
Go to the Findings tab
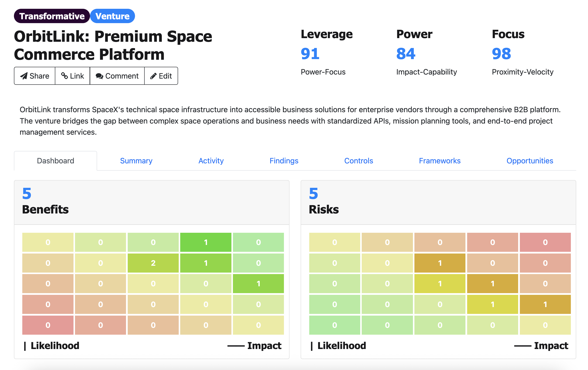[284, 161]
